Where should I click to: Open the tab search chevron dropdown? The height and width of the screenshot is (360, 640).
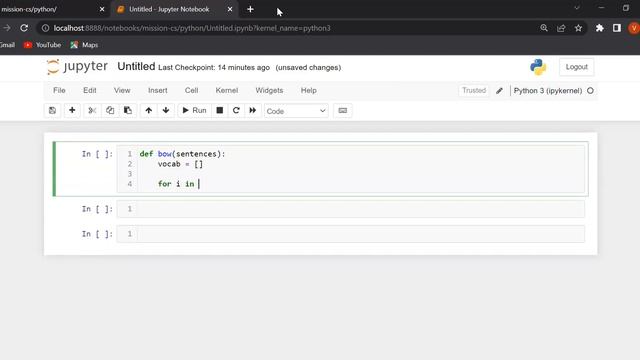click(x=577, y=8)
